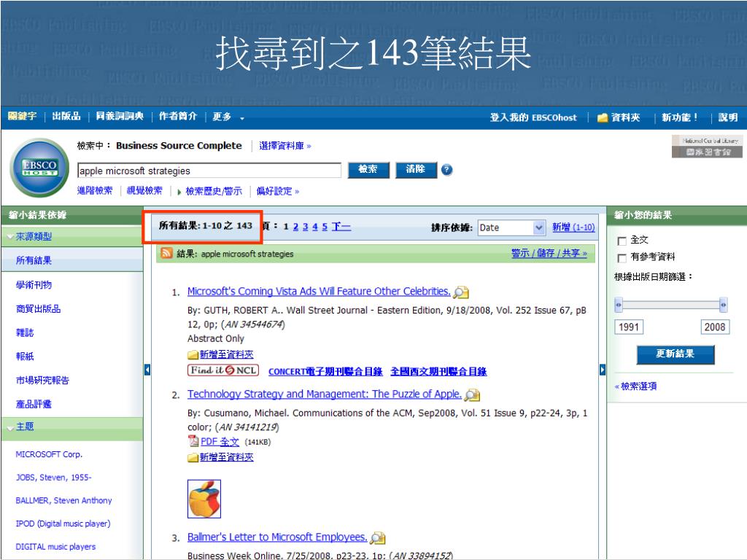Go to results page 2
The width and height of the screenshot is (747, 560).
295,227
